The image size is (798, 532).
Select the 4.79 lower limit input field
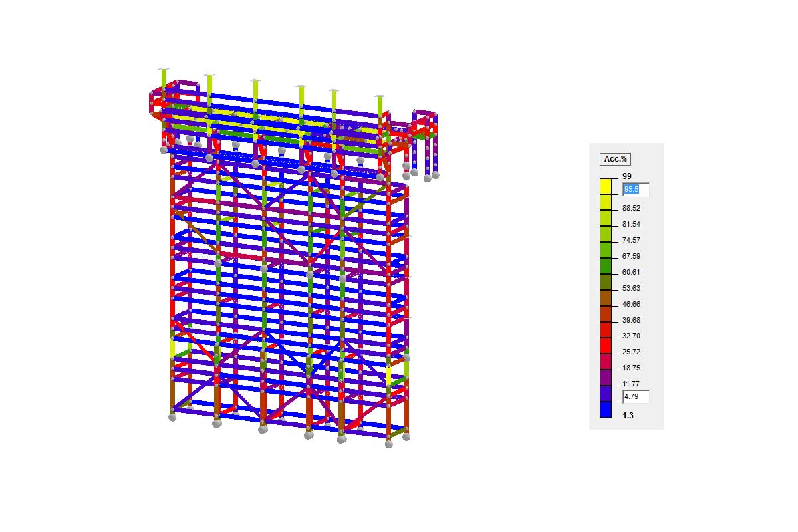point(636,397)
